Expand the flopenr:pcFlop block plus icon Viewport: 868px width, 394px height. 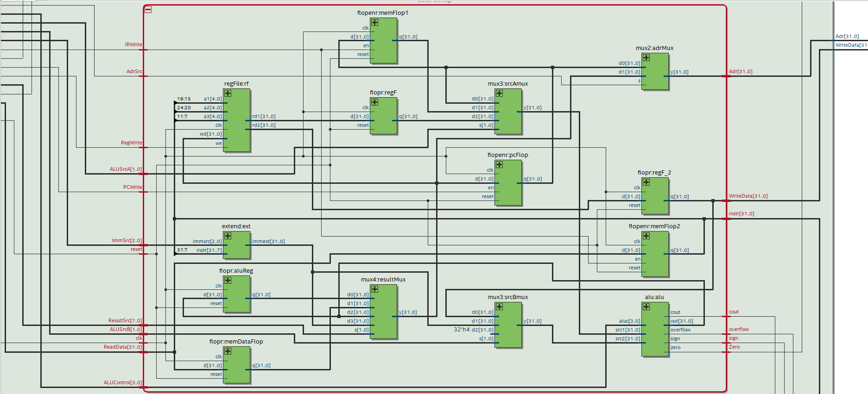tap(500, 165)
